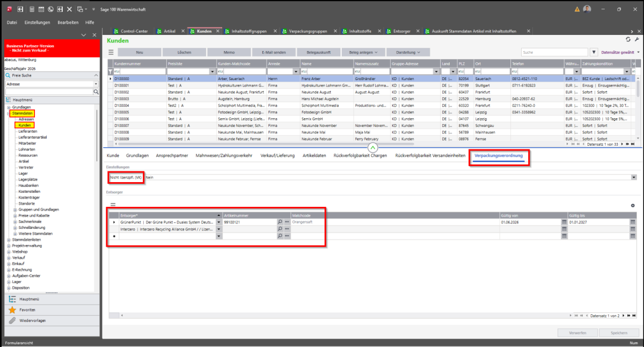644x347 pixels.
Task: Open the window switcher icon dropdown
Action: [81, 9]
